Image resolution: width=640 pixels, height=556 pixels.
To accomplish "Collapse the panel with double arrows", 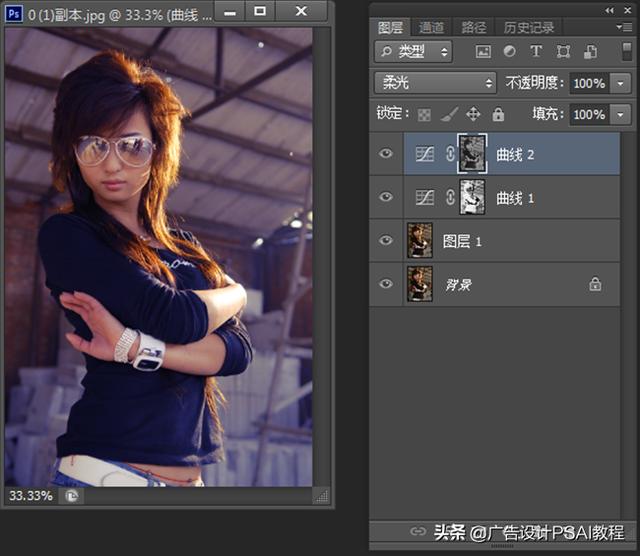I will (609, 11).
